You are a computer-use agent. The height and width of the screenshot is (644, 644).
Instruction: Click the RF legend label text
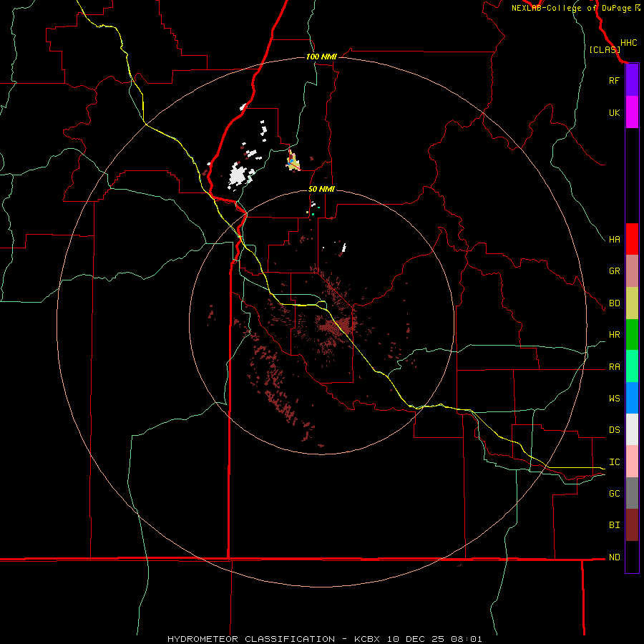coord(614,80)
